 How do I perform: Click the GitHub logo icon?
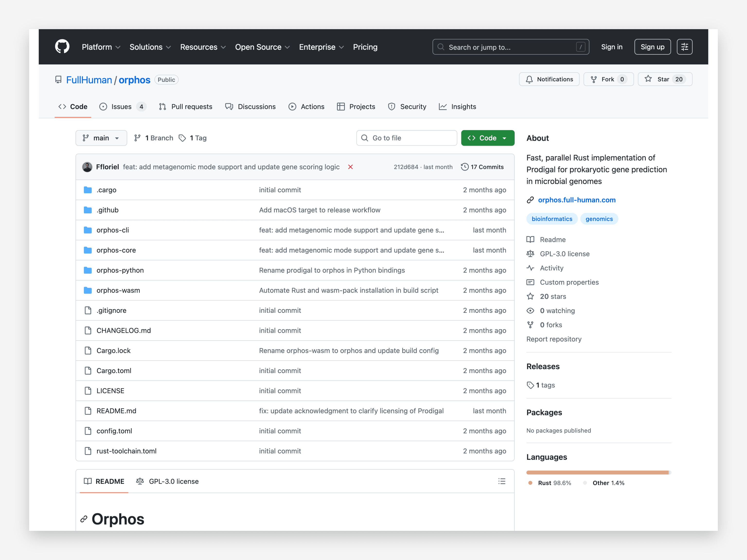tap(62, 47)
